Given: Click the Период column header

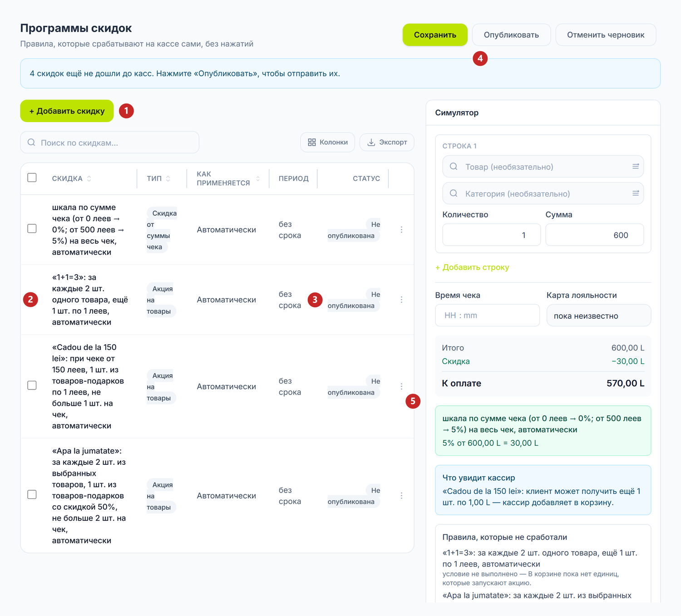Looking at the screenshot, I should 294,179.
